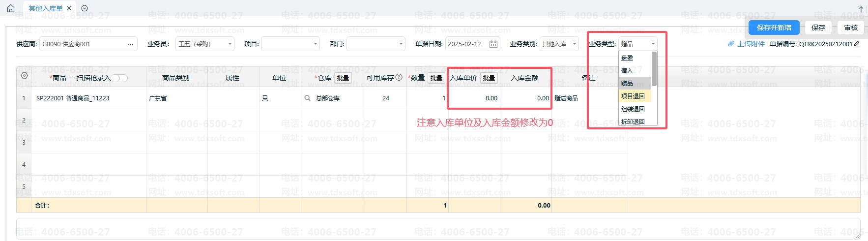The image size is (868, 241).
Task: Click the upward arrow icon in top-right corner
Action: click(861, 9)
